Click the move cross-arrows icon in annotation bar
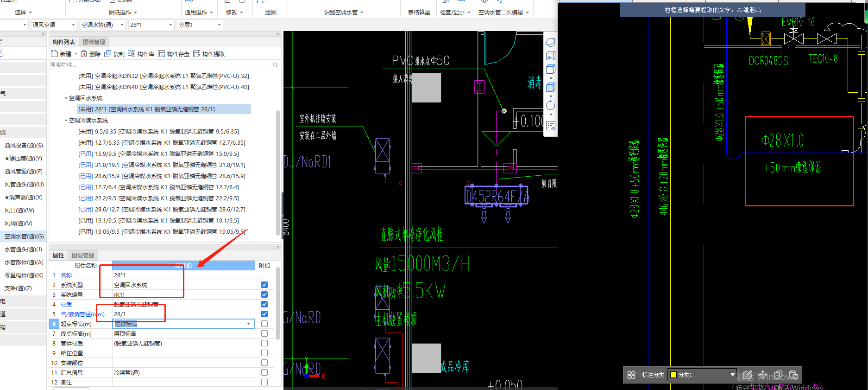The height and width of the screenshot is (390, 868). (763, 375)
